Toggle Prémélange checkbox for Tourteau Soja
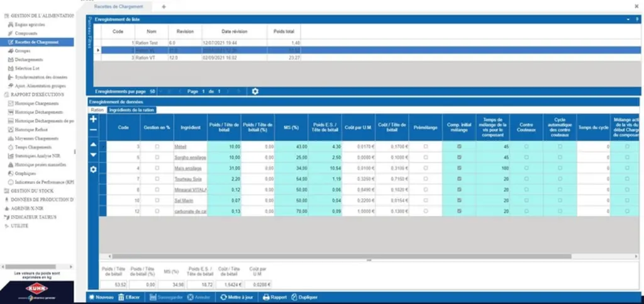The image size is (644, 304). 426,178
